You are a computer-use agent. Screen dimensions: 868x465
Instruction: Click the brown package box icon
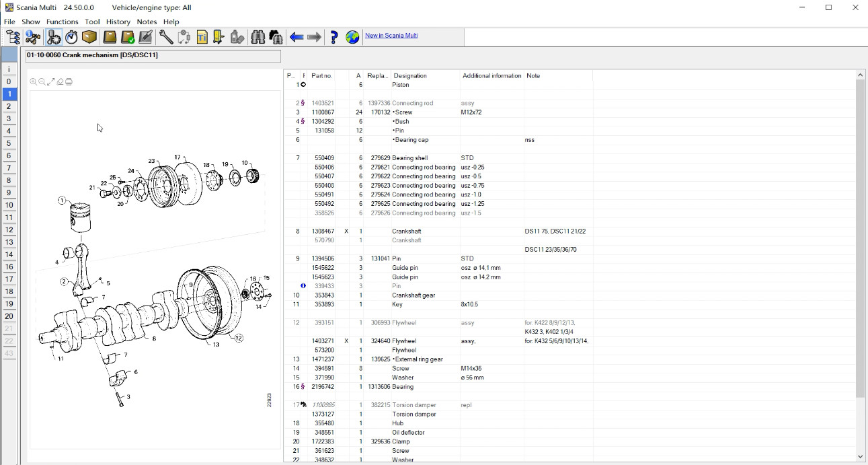[89, 37]
